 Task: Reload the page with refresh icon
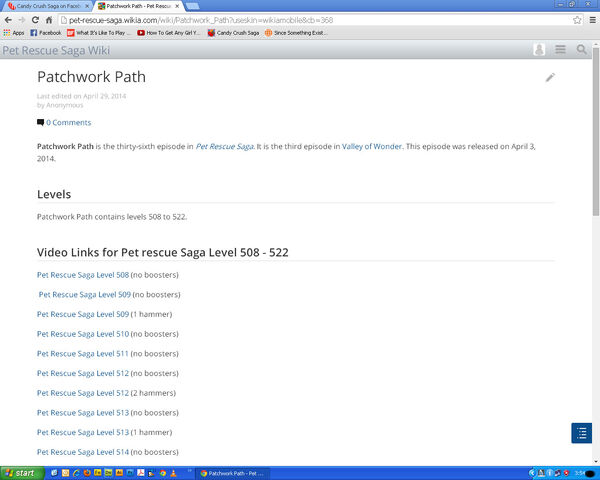pos(35,20)
